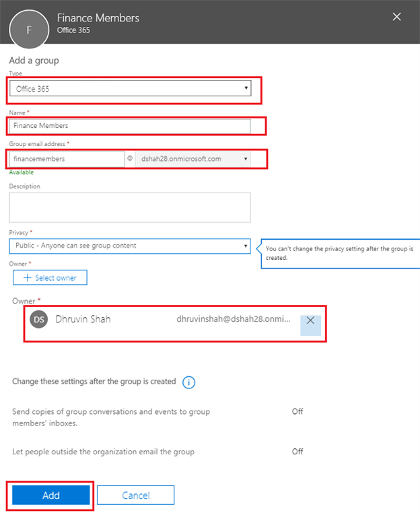Click the info icon beside settings heading
Screen dimensions: 420x517
(x=189, y=382)
